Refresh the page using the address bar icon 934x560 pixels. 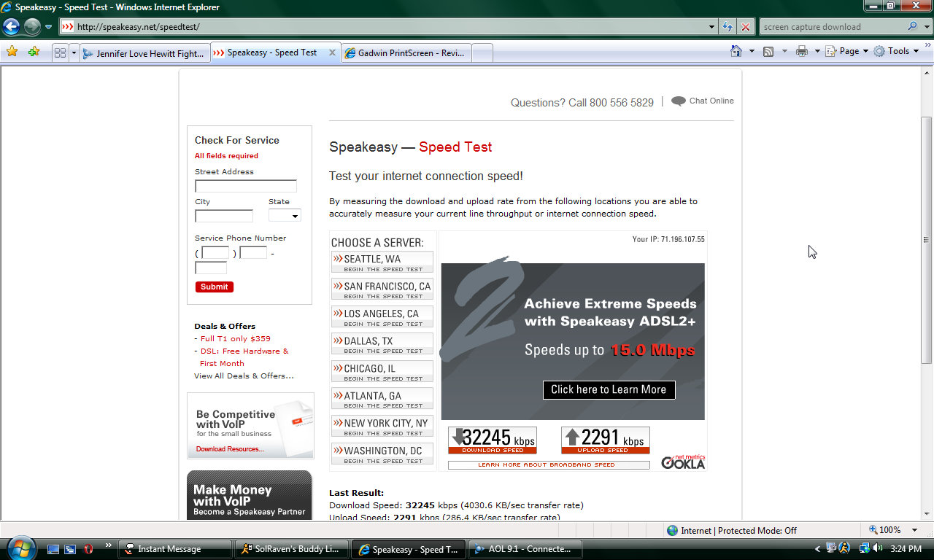pos(727,27)
